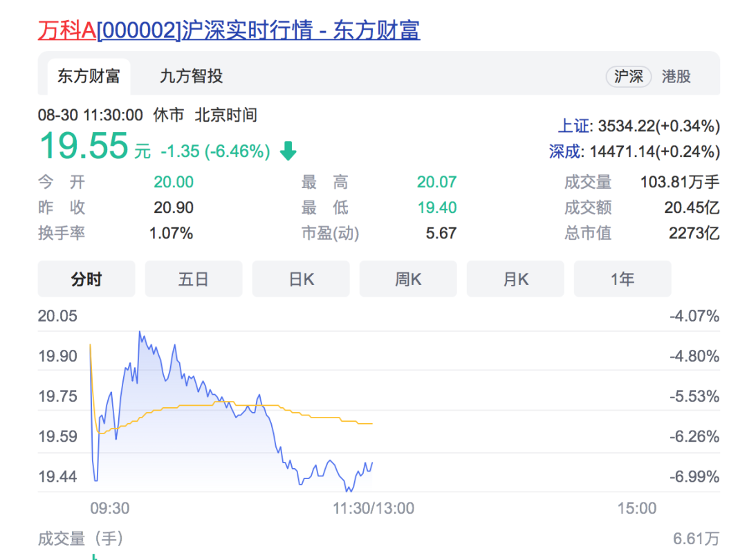This screenshot has height=560, width=747.
Task: Click the price change -1.35 (-6.46%)
Action: coord(215,151)
